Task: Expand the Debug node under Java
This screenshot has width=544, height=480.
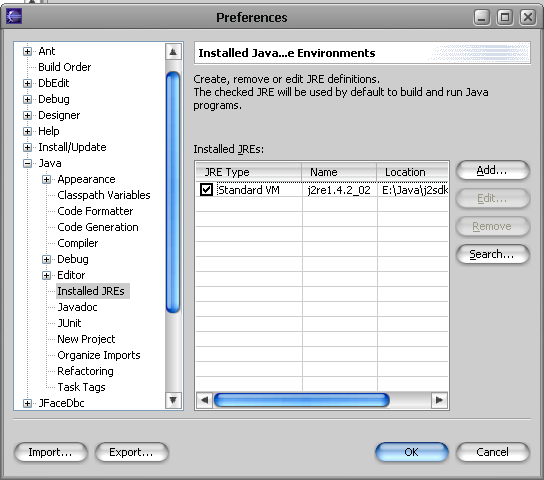Action: click(46, 259)
